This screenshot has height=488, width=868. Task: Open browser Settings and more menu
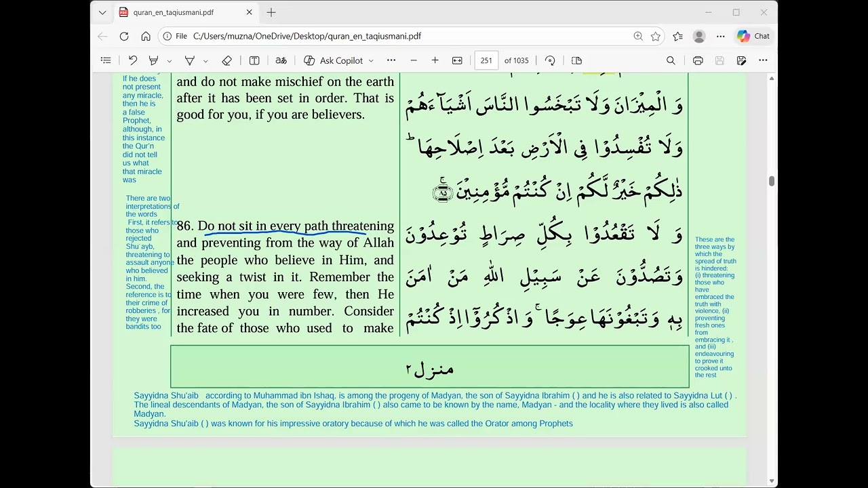(721, 36)
